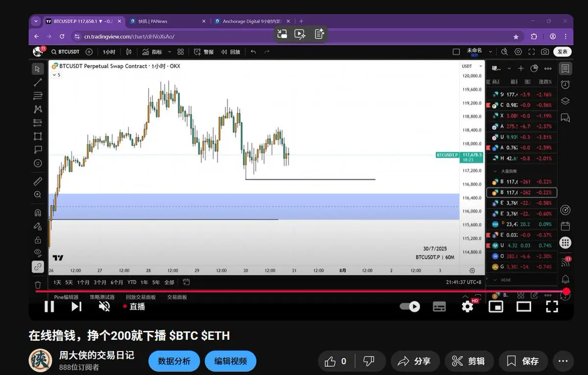Open the economic calendar panel icon
The width and height of the screenshot is (588, 375).
[565, 226]
